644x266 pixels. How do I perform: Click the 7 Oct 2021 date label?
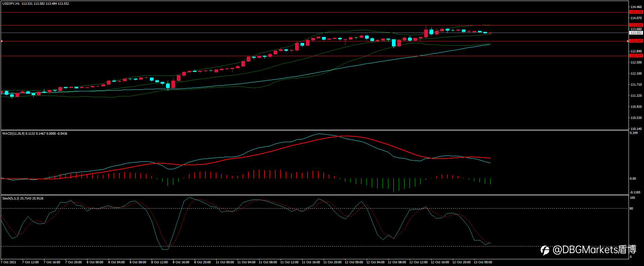[8, 262]
